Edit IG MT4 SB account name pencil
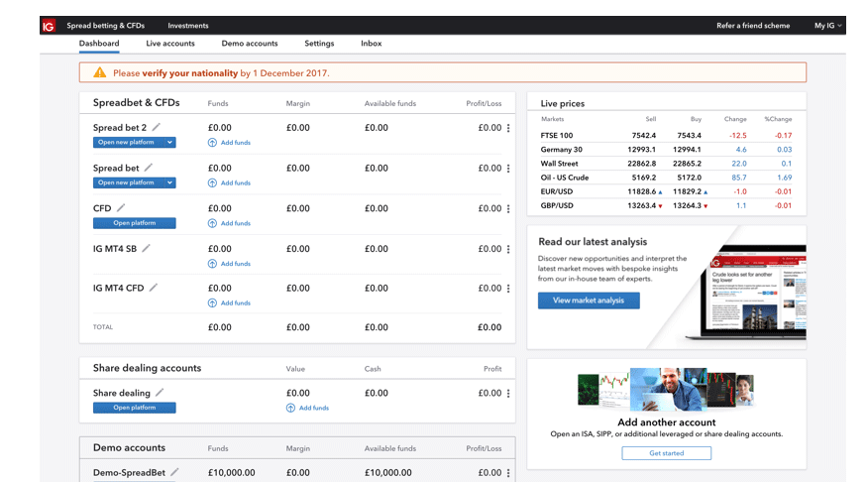 [146, 248]
